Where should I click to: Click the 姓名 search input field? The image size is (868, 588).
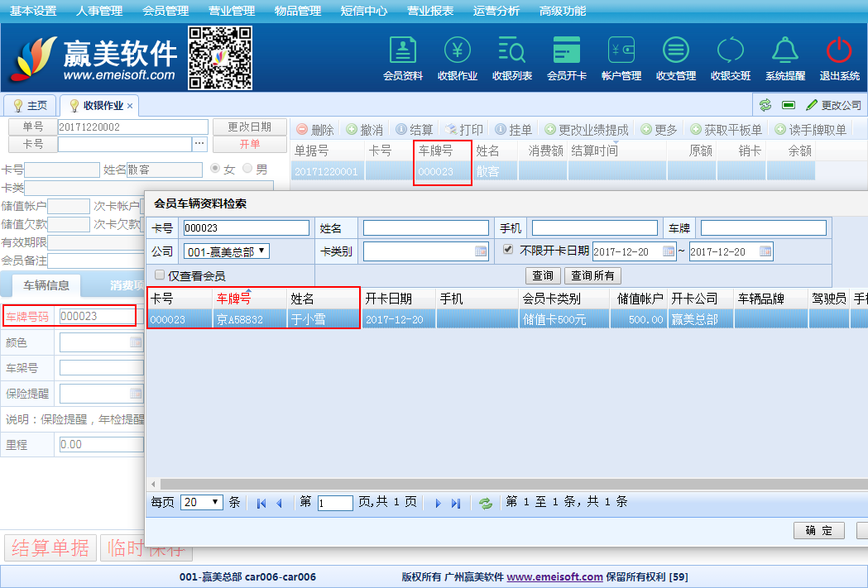[x=425, y=228]
